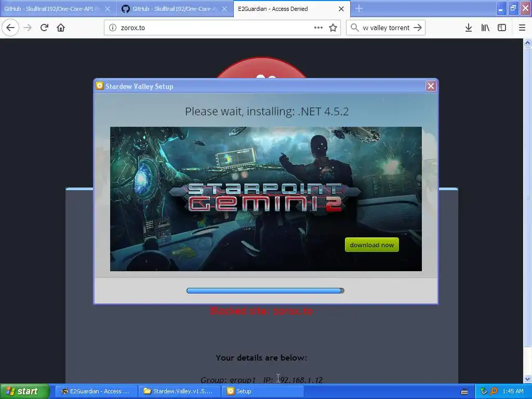This screenshot has height=399, width=532.
Task: Close the Stardew Valley Setup dialog
Action: pos(431,86)
